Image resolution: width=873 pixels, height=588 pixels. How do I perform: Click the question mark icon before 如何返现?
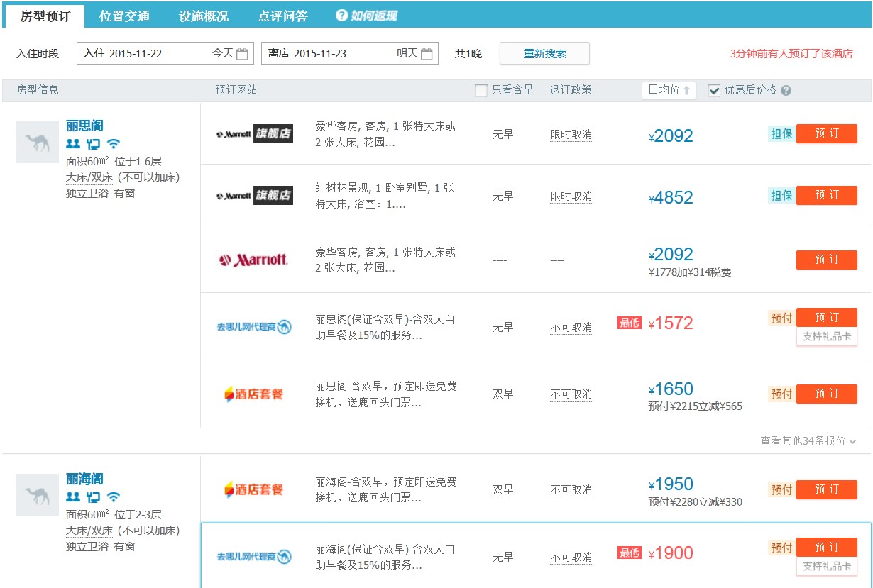point(341,16)
